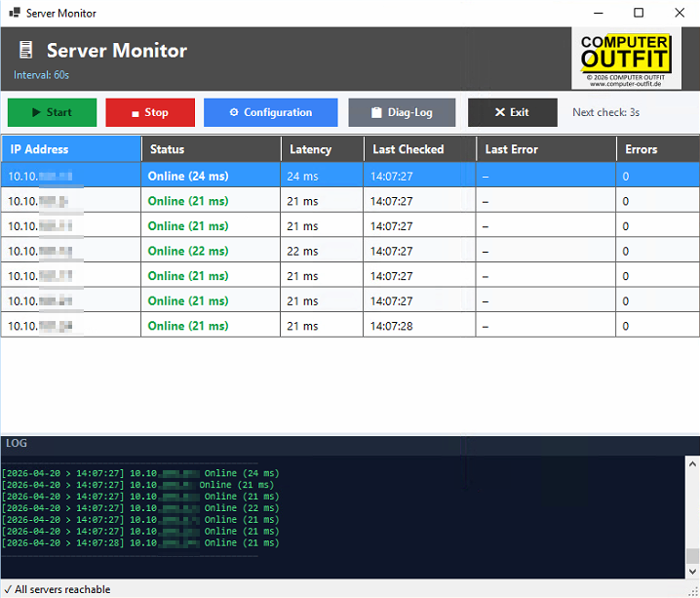Sort by Last Checked column header
The image size is (700, 598).
(420, 149)
